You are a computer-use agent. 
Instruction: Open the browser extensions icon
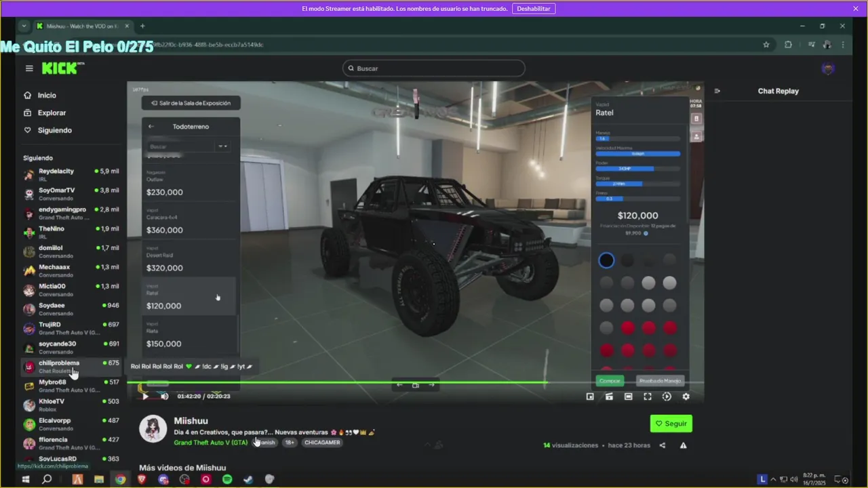788,45
